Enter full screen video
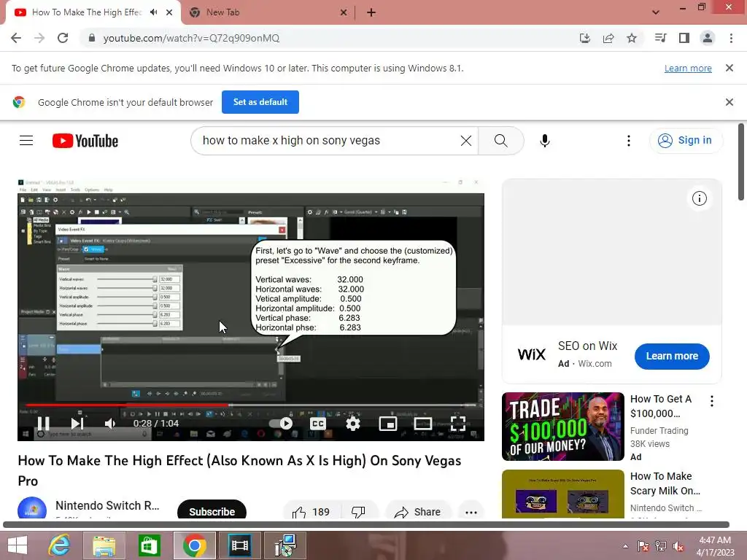 point(458,424)
